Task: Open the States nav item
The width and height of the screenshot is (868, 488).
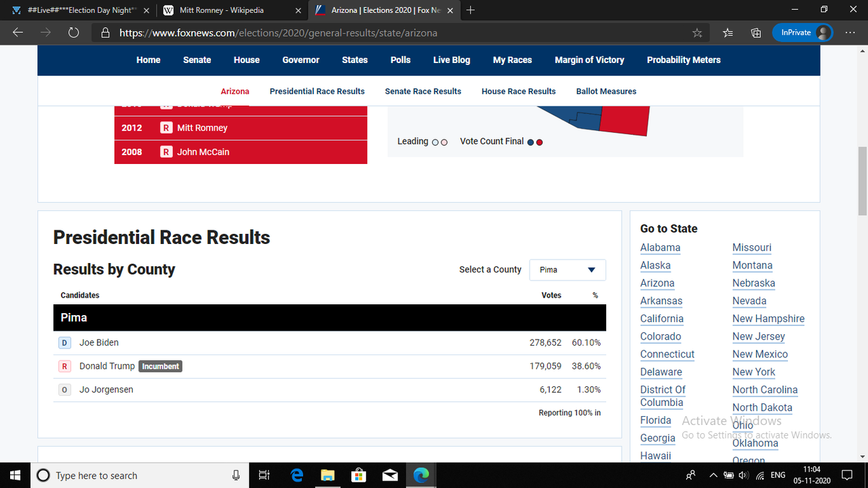Action: [x=355, y=60]
